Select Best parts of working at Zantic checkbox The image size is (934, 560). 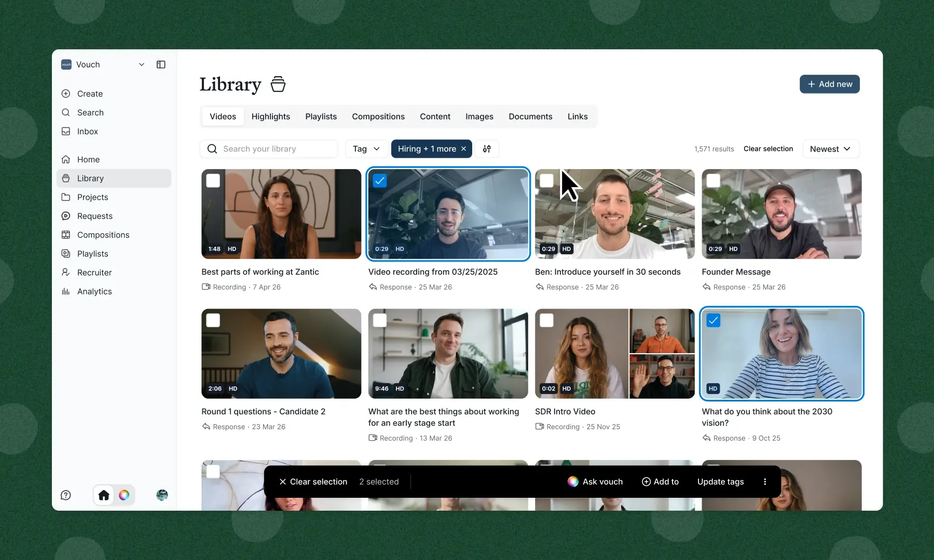pyautogui.click(x=213, y=180)
